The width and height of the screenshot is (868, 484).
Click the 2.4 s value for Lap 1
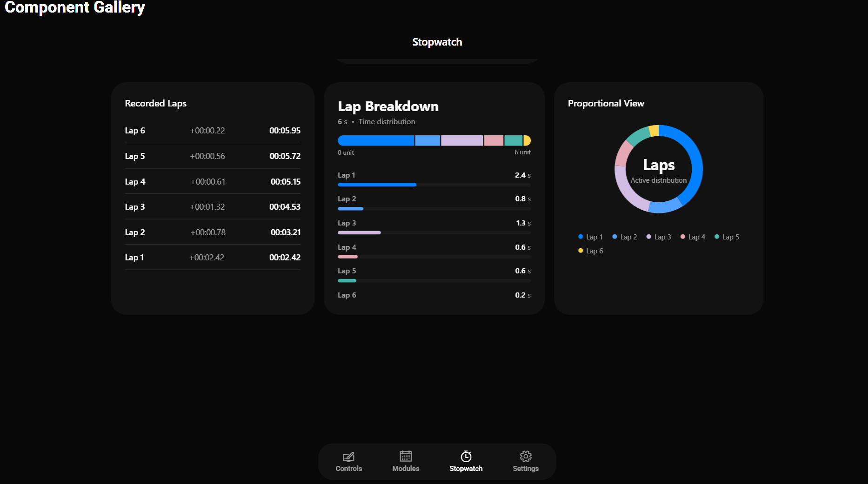coord(523,175)
